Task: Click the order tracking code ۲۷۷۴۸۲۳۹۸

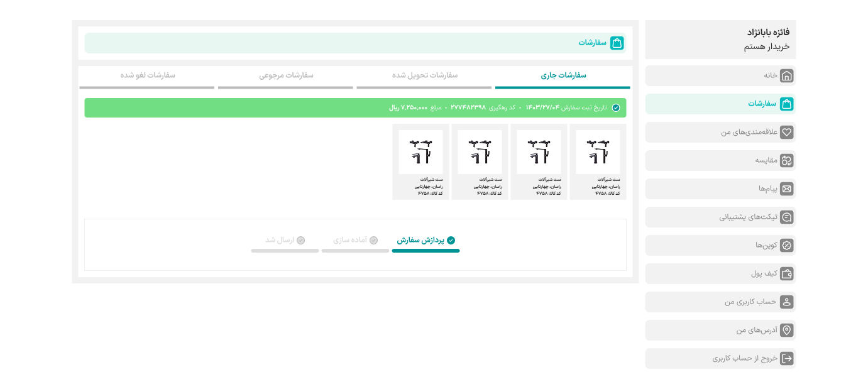Action: (x=468, y=107)
